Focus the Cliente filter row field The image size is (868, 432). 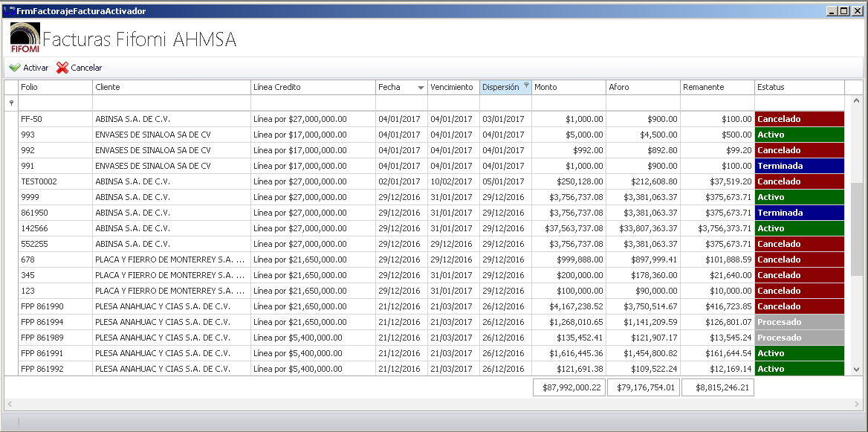click(x=172, y=103)
